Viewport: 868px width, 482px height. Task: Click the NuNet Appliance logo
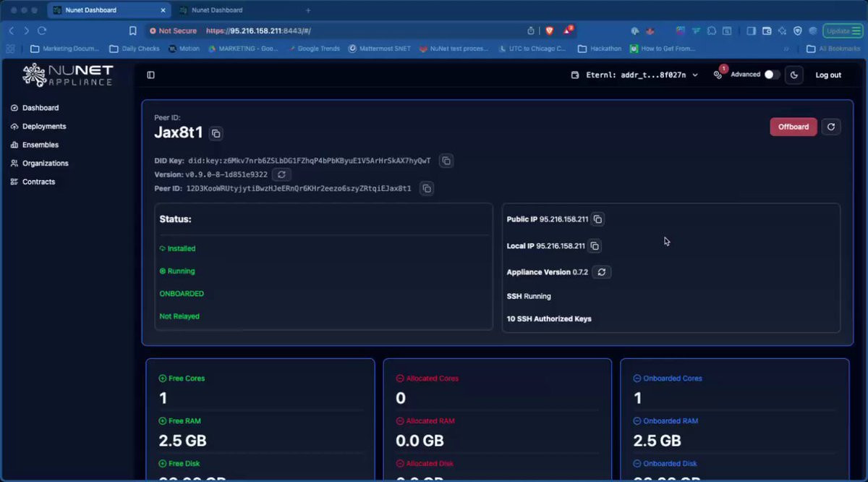[x=68, y=75]
